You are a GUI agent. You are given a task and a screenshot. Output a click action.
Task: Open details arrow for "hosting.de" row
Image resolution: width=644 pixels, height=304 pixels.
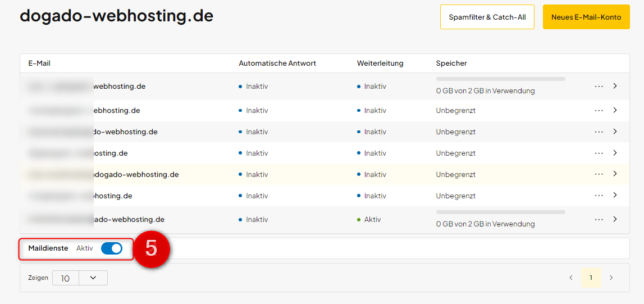615,195
